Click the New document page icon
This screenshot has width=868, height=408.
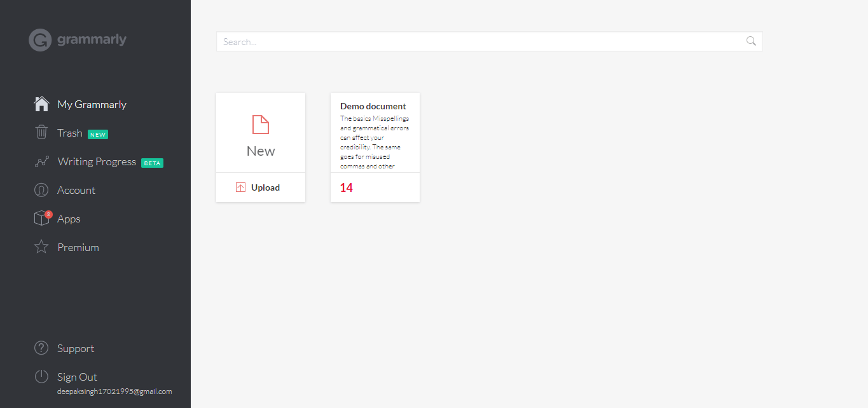tap(260, 125)
